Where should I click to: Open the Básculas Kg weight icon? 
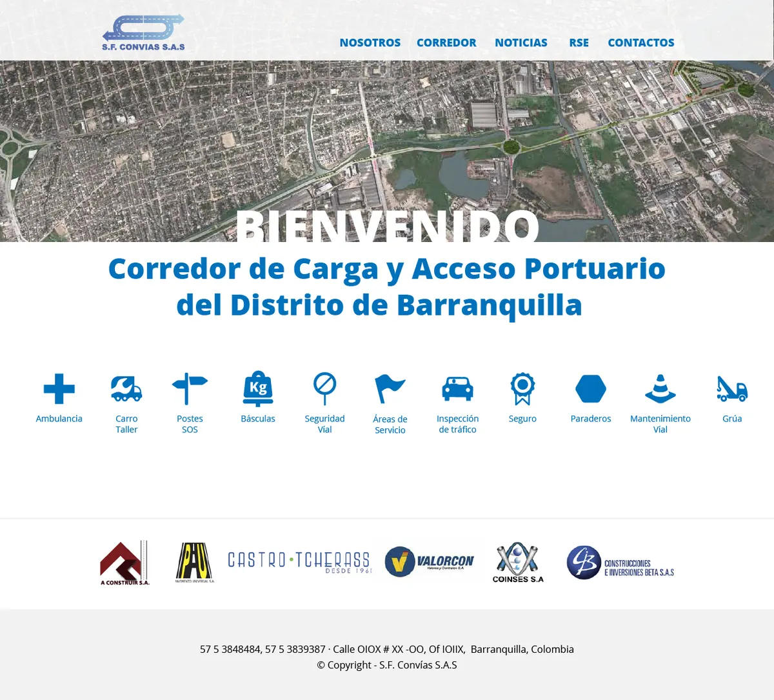coord(258,389)
